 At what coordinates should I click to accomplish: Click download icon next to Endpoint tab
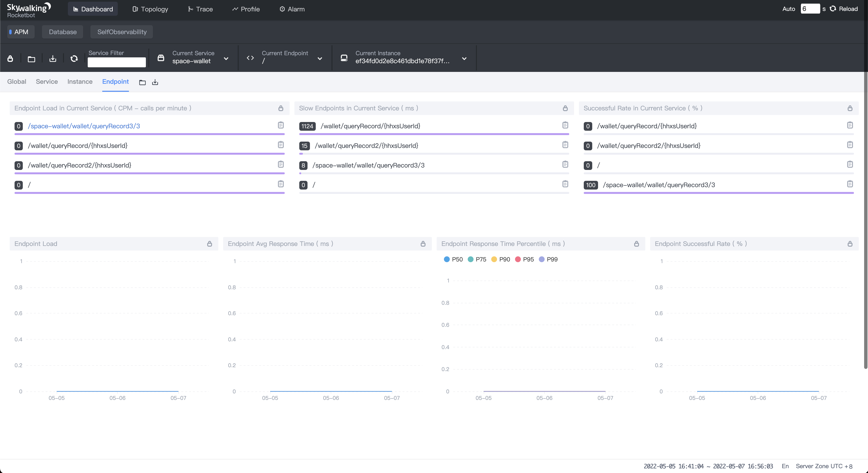pos(155,82)
